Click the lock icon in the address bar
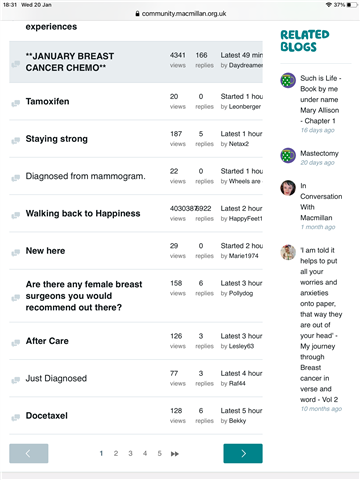The image size is (360, 480). point(137,14)
